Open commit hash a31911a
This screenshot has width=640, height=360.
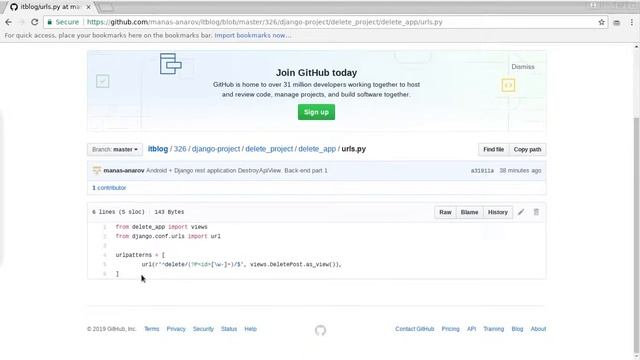pyautogui.click(x=482, y=171)
